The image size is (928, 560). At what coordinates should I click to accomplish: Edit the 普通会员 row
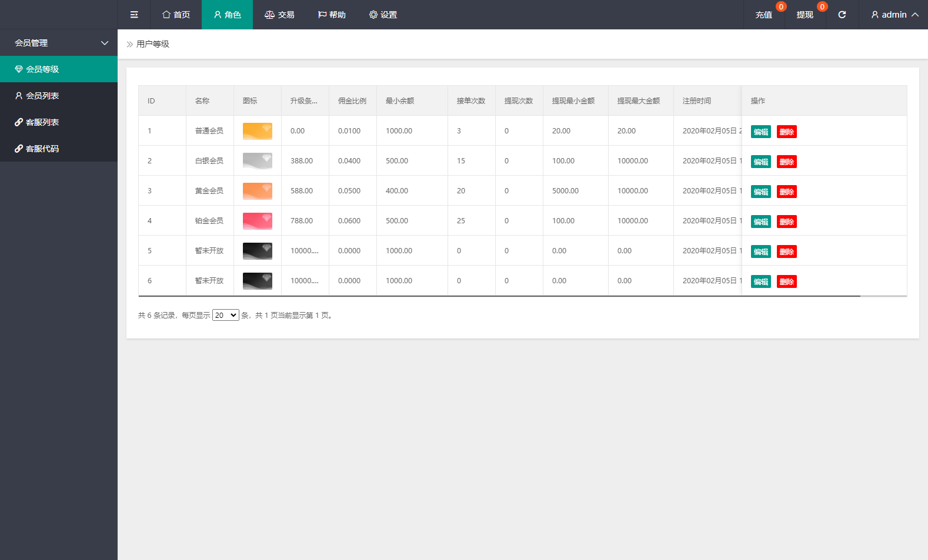pos(761,132)
